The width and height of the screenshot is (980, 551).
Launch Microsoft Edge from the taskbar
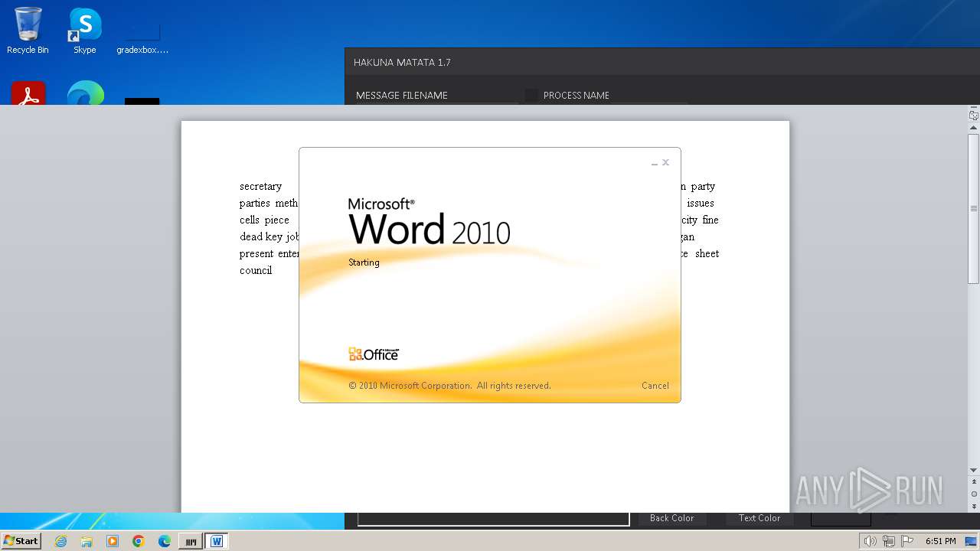(165, 541)
